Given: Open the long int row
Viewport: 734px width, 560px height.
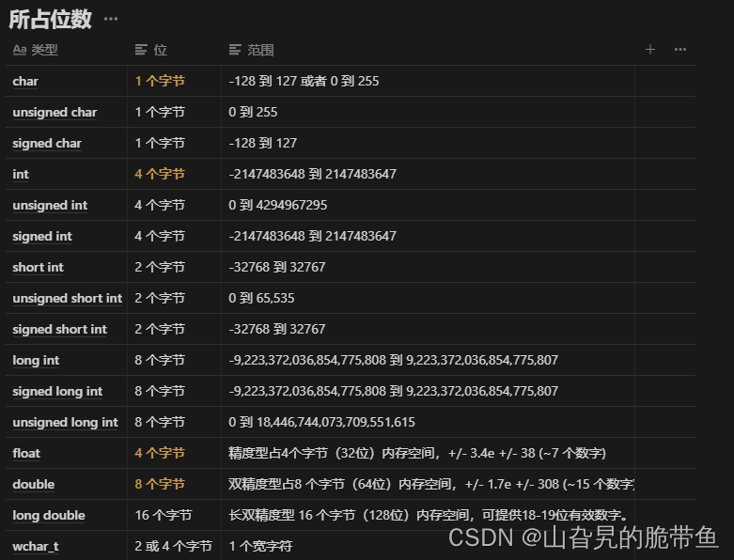Looking at the screenshot, I should 36,360.
